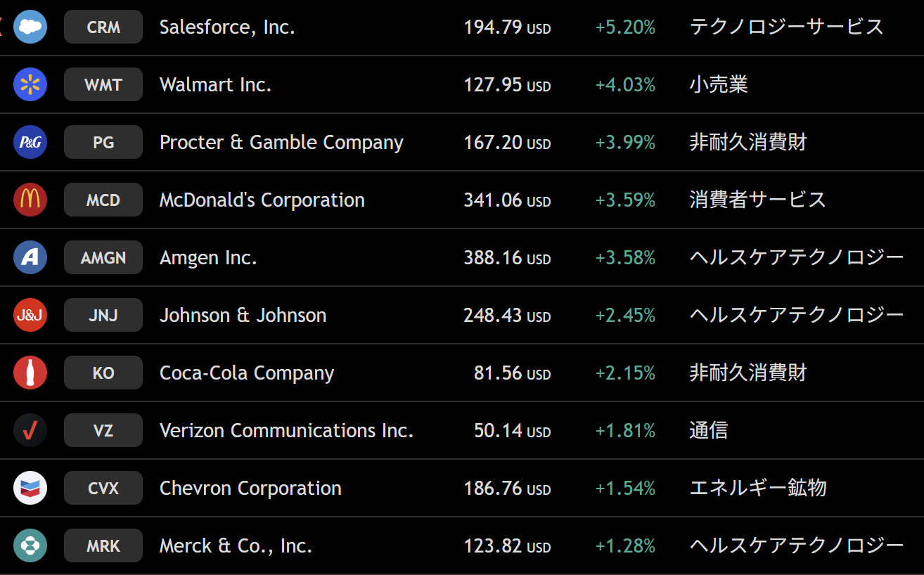
Task: Open the Verizon Communications Inc. link
Action: click(x=286, y=431)
